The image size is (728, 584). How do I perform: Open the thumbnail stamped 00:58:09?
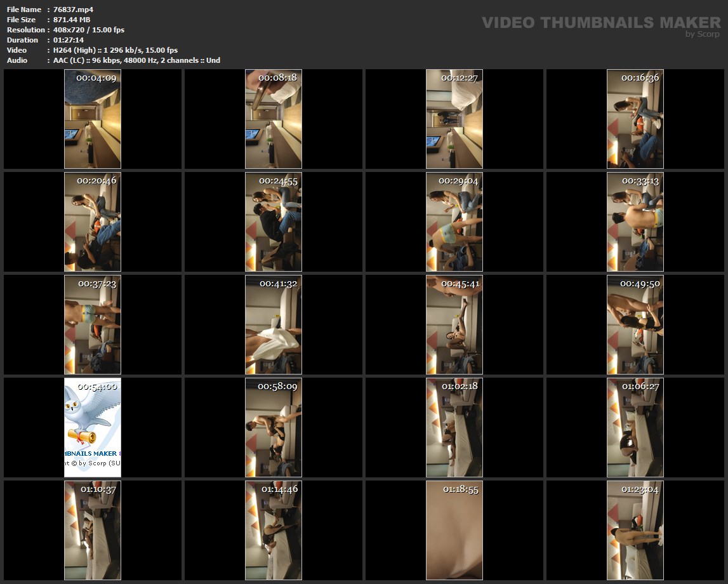(x=274, y=427)
